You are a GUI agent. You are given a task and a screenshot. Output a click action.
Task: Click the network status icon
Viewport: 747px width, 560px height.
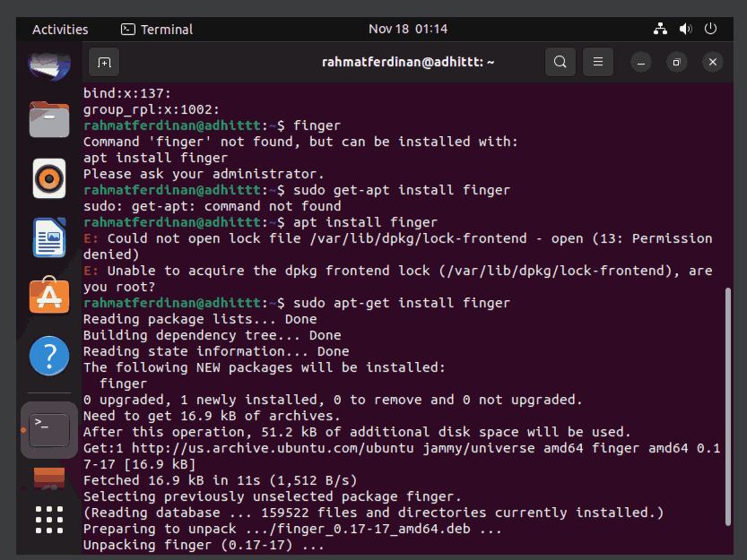point(660,29)
